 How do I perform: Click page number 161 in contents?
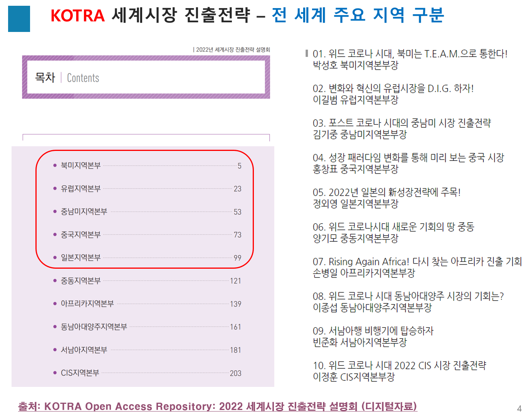(x=236, y=327)
